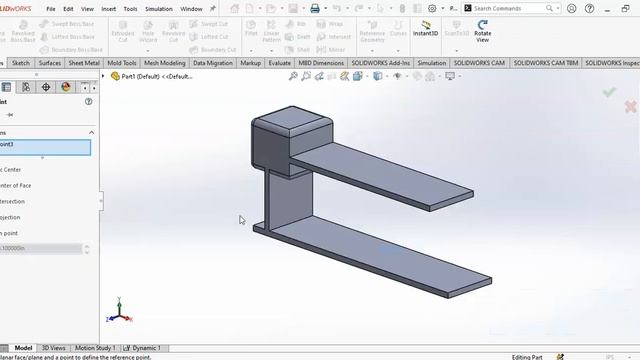Open the File menu
The height and width of the screenshot is (360, 640).
(x=51, y=9)
